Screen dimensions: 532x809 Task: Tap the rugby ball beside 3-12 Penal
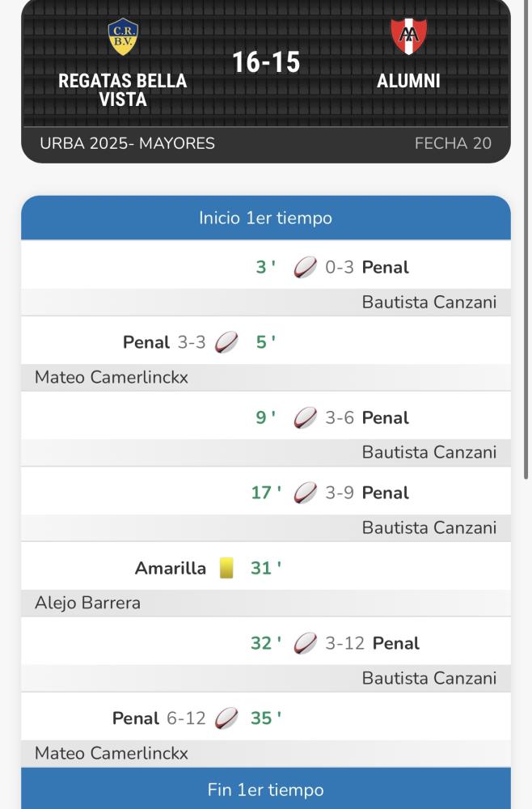[x=305, y=643]
